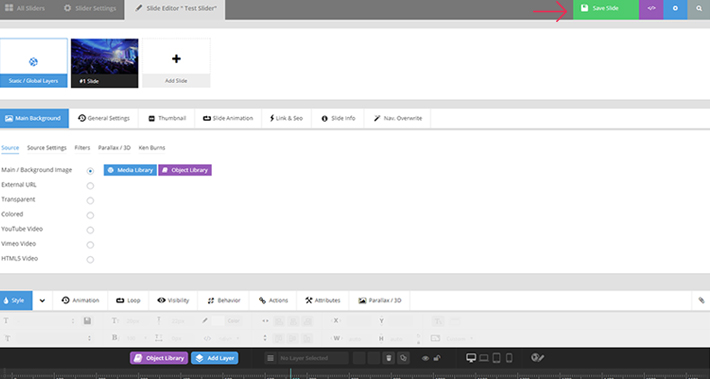This screenshot has height=379, width=710.
Task: Toggle layer visibility eye icon in dark toolbar
Action: 425,358
